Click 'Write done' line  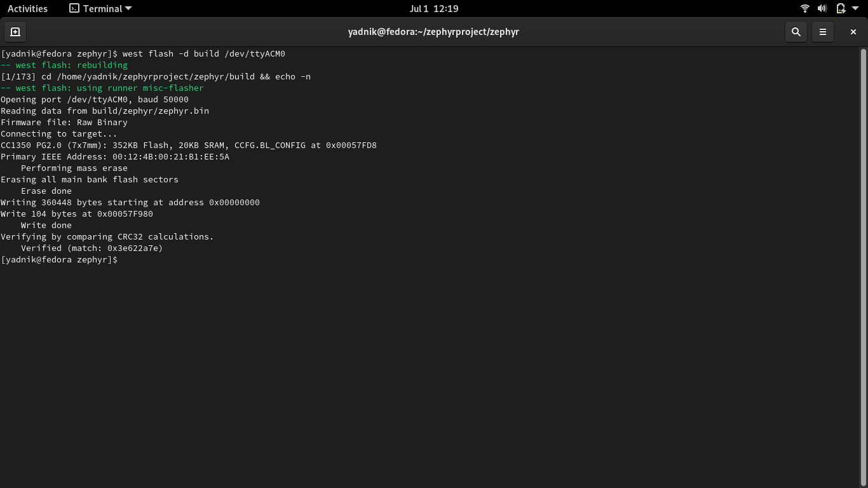[x=46, y=226]
